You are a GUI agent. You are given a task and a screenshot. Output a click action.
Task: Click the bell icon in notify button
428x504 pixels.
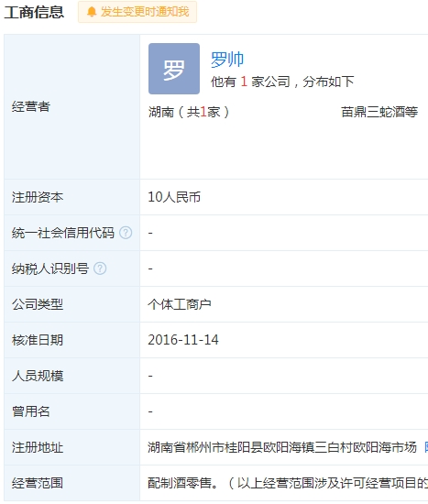tap(92, 12)
